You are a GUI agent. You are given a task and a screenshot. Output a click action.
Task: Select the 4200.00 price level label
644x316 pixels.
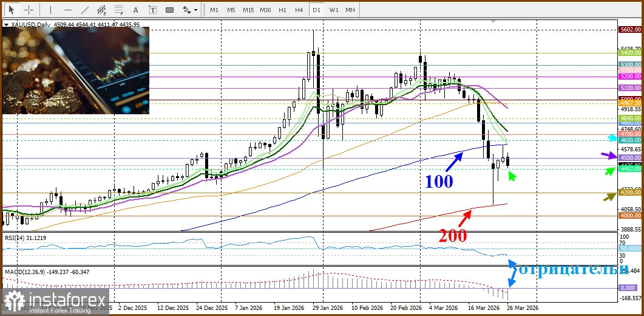630,192
